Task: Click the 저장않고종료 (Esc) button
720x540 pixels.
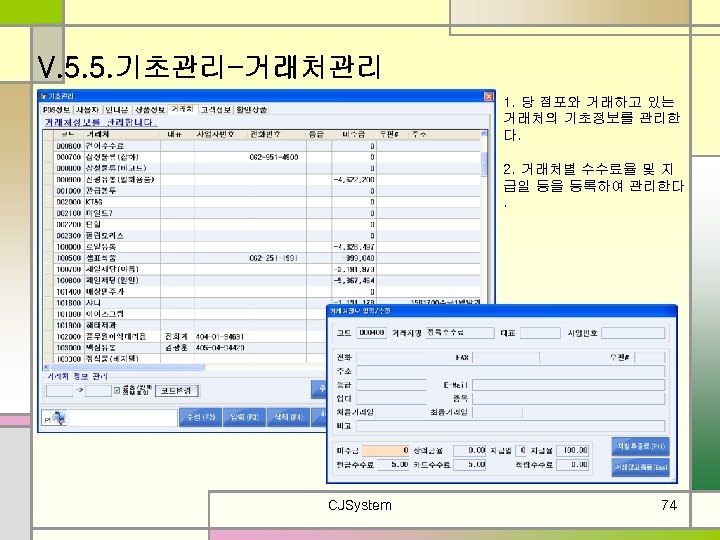Action: coord(640,467)
